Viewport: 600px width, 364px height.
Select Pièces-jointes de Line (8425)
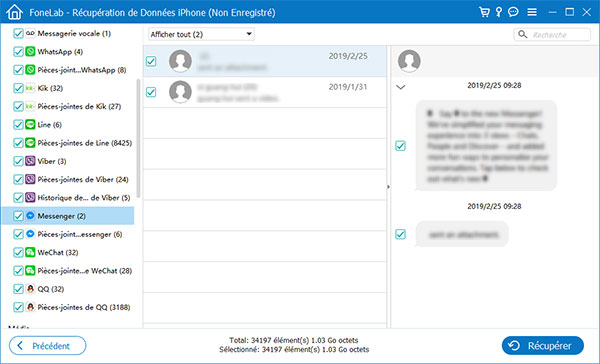coord(85,143)
